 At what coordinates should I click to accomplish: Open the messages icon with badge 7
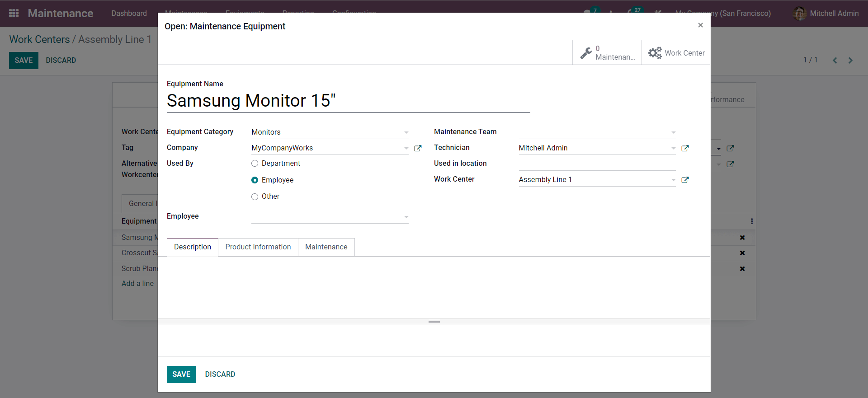point(590,12)
